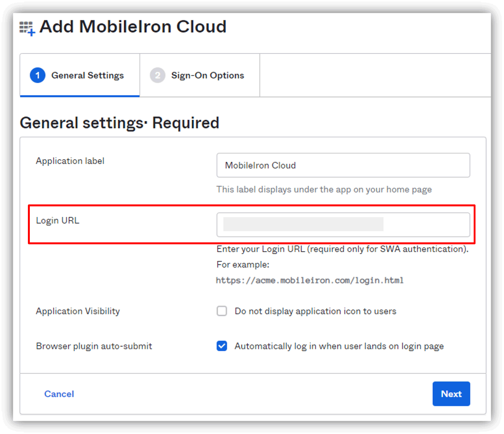Click the 'Application Visibility' label
Screen dimensions: 504x434
click(x=78, y=311)
